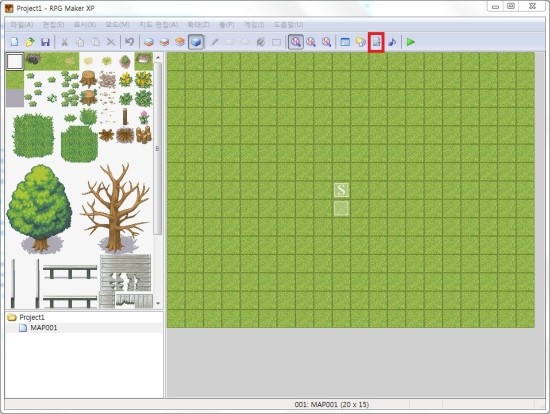Click the S start position marker

coord(341,190)
